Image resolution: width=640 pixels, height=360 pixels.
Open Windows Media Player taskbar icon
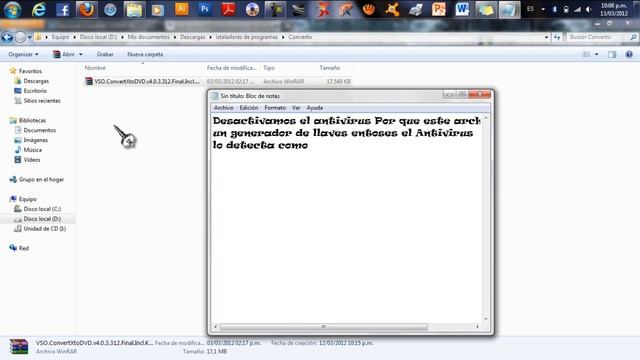pyautogui.click(x=158, y=10)
